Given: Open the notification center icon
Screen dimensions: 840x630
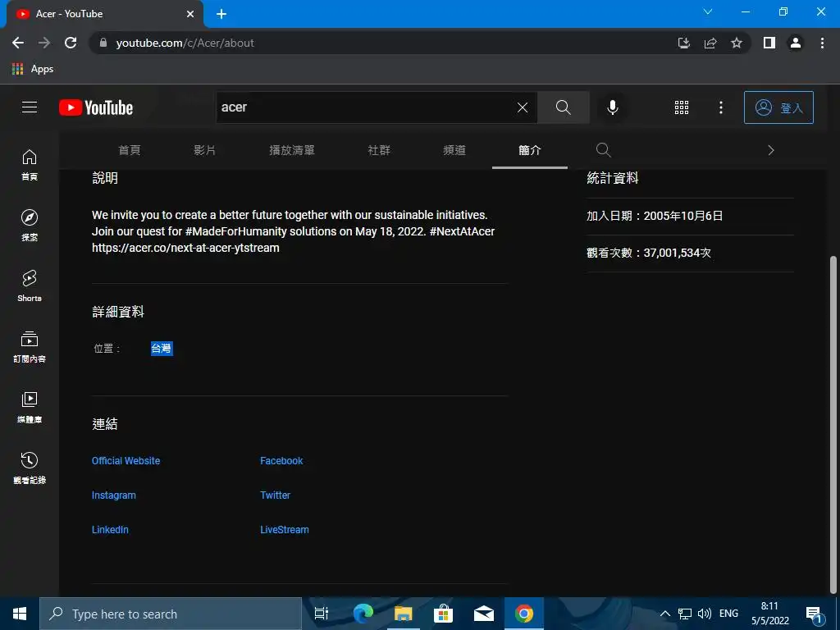Looking at the screenshot, I should tap(814, 614).
